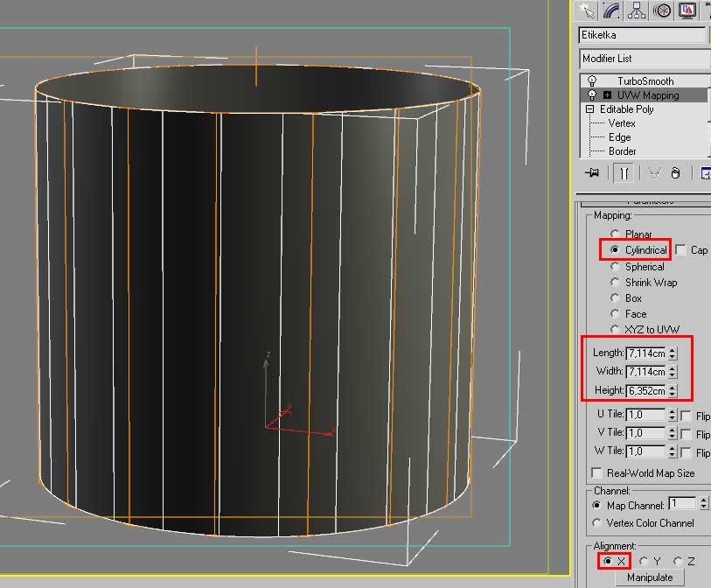Select the Spherical mapping option
Screen dimensions: 711x588
pyautogui.click(x=616, y=267)
